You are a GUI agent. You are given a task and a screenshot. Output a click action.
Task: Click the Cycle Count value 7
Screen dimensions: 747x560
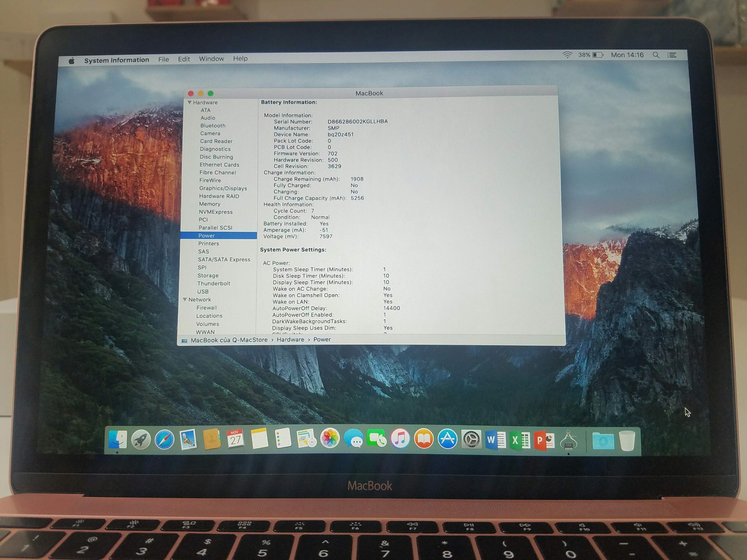tap(313, 211)
